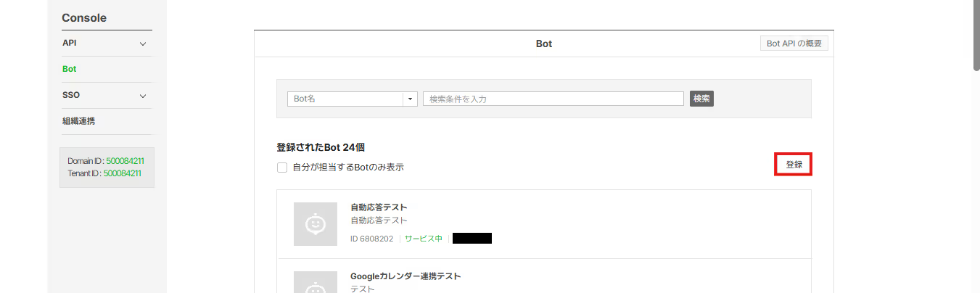Click the 自動応答テスト bot avatar icon
980x293 pixels.
(316, 224)
